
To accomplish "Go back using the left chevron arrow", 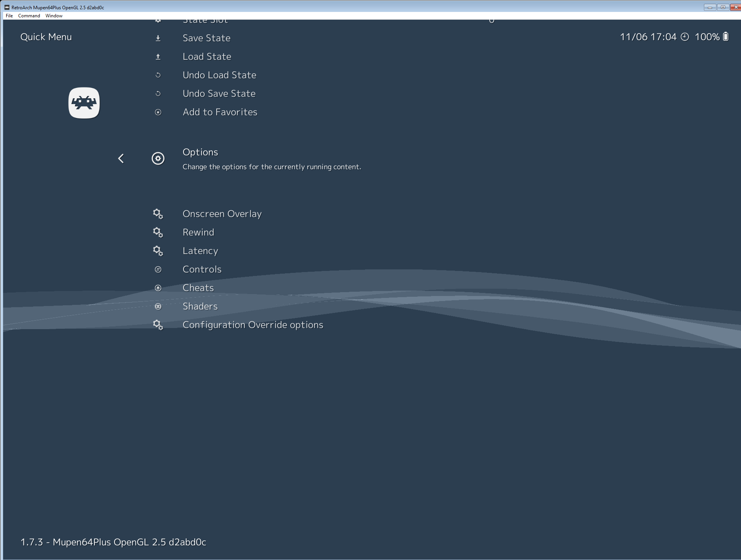I will click(121, 158).
